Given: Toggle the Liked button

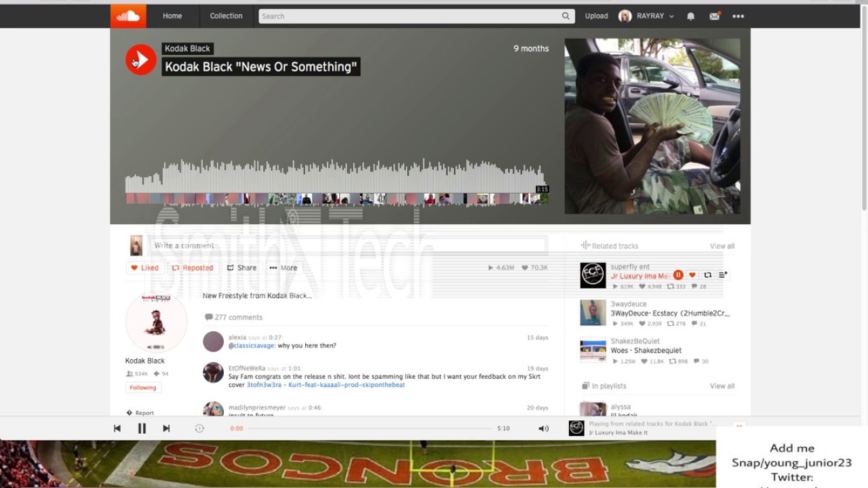Looking at the screenshot, I should click(144, 268).
